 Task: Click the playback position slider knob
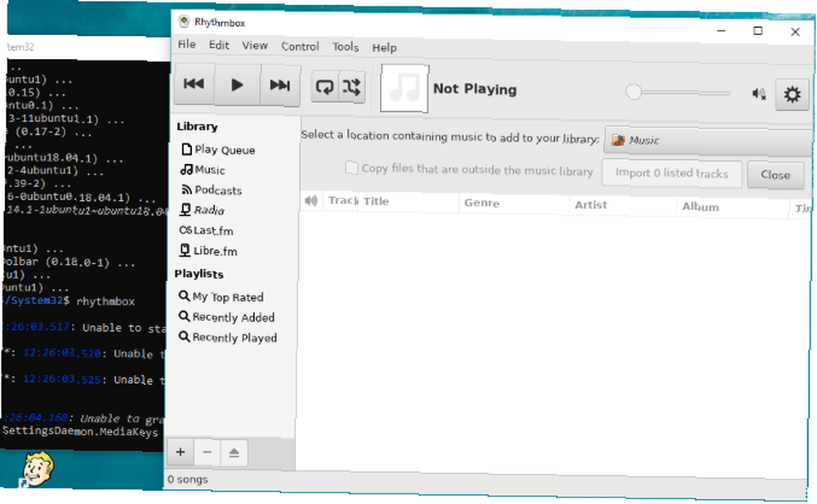point(633,92)
